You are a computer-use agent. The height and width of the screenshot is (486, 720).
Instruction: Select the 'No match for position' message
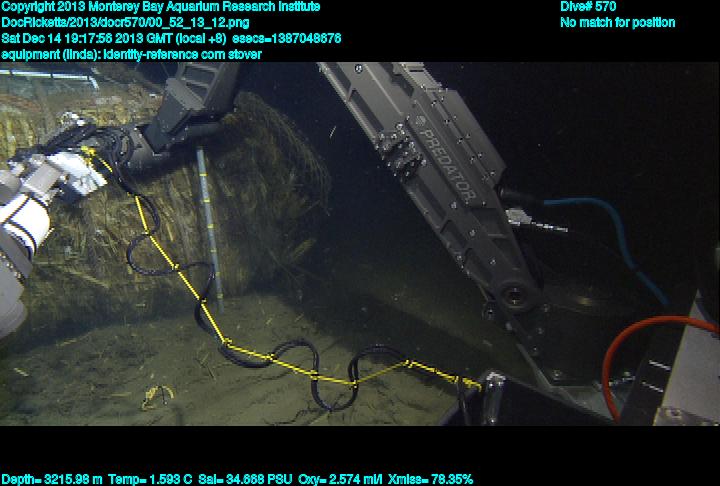pyautogui.click(x=617, y=23)
